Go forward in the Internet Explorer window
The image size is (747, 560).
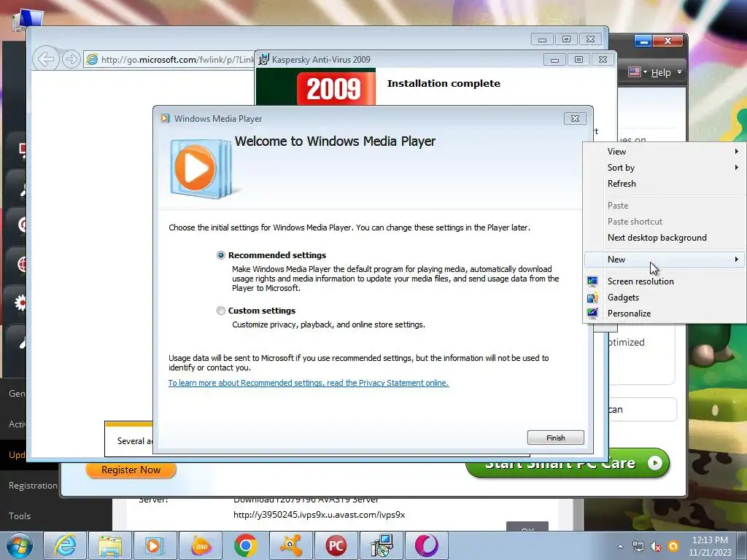coord(71,59)
